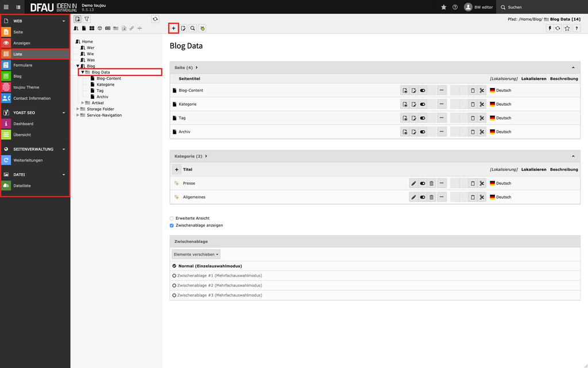Click the Lokalisieren link in Seite header
The width and height of the screenshot is (588, 368).
(533, 78)
